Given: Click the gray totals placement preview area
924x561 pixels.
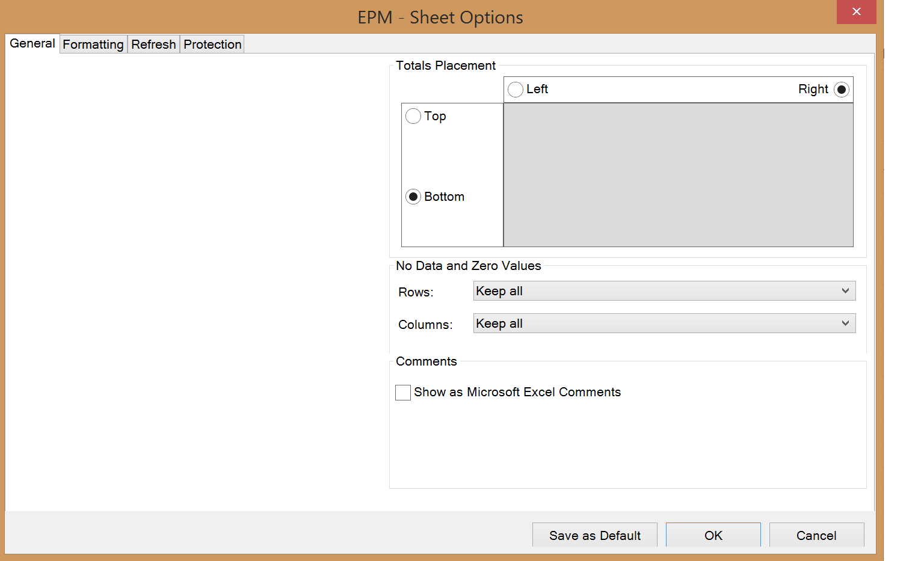Looking at the screenshot, I should point(678,175).
